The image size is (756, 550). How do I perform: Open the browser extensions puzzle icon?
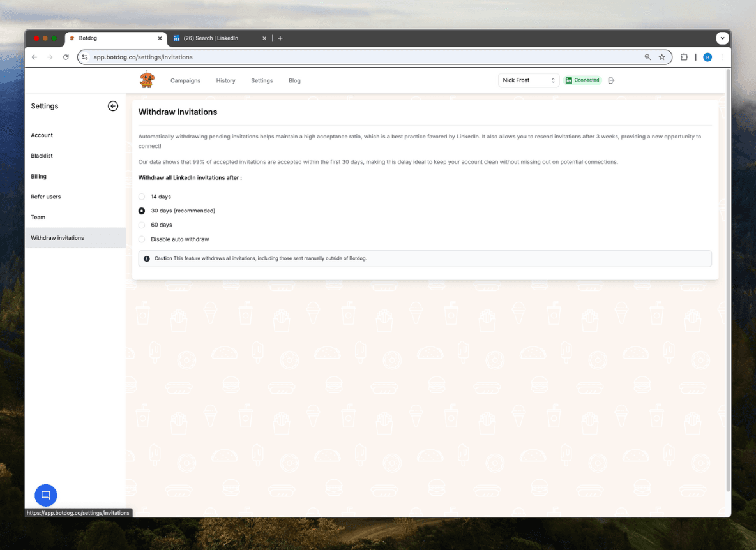[684, 57]
